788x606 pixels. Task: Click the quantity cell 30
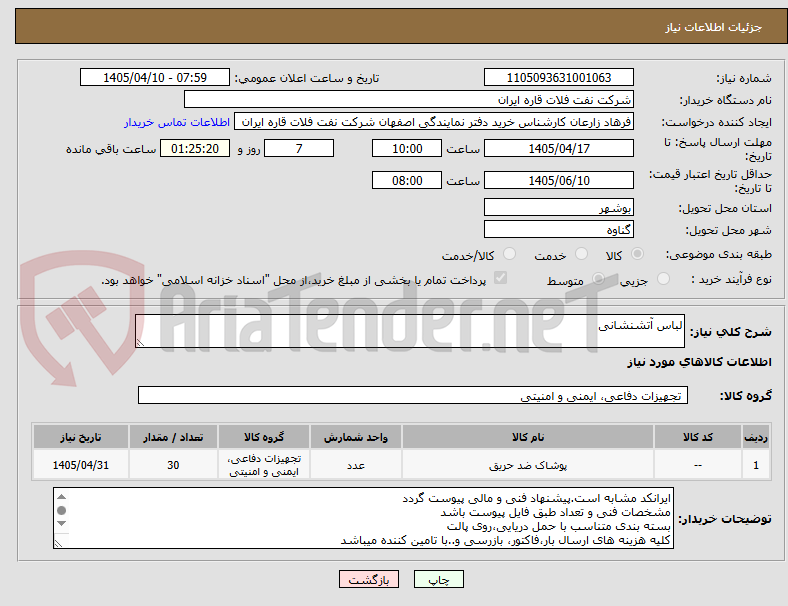point(173,465)
